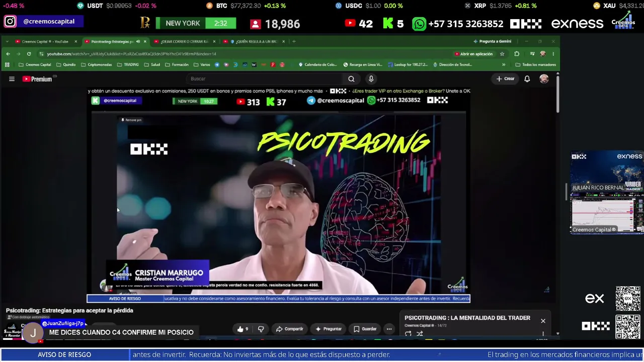Image resolution: width=644 pixels, height=362 pixels.
Task: Click the @creemoscapital Instagram handle overlay
Action: [x=49, y=22]
